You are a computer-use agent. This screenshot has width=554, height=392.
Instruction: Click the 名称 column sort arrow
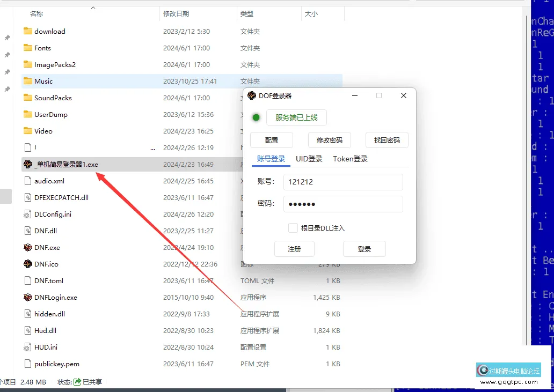click(x=92, y=8)
